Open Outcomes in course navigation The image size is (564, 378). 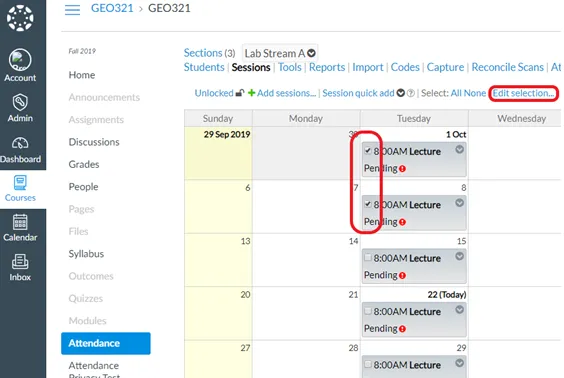[x=91, y=276]
